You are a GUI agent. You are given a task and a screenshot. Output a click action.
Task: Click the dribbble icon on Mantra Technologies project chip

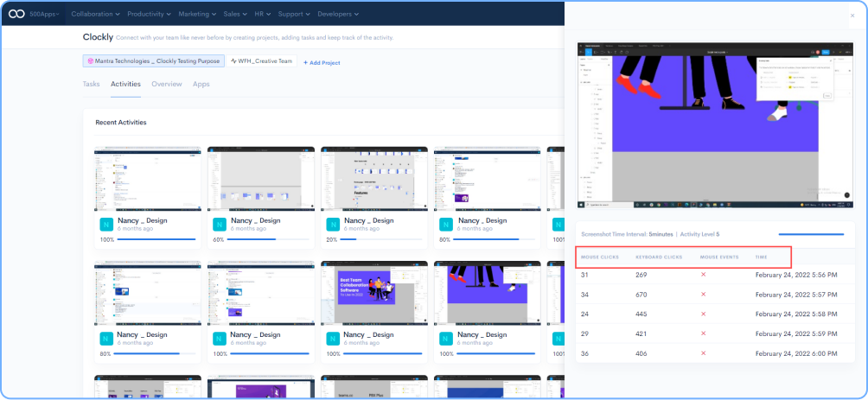92,61
